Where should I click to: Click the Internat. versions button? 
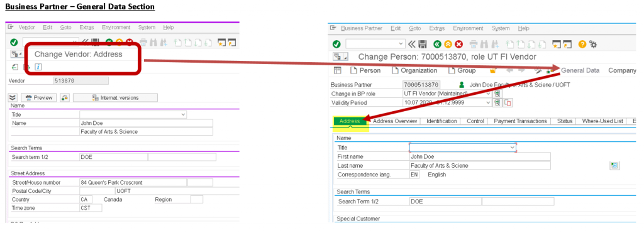[116, 97]
